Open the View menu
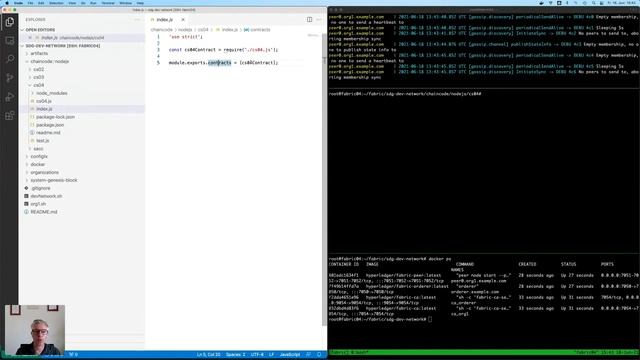This screenshot has width=640, height=360. pyautogui.click(x=72, y=3)
